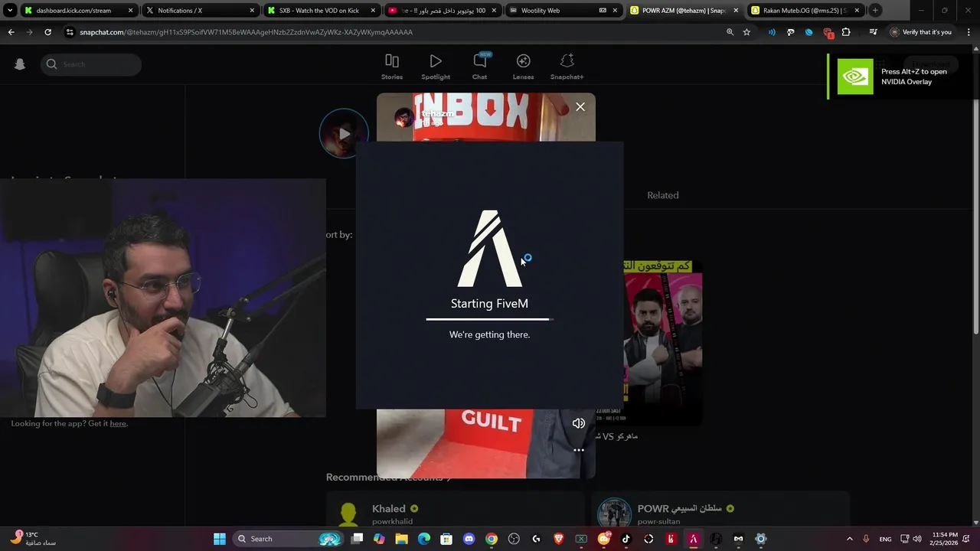Click the Snapchat ghost logo
This screenshot has width=980, height=551.
click(x=20, y=64)
